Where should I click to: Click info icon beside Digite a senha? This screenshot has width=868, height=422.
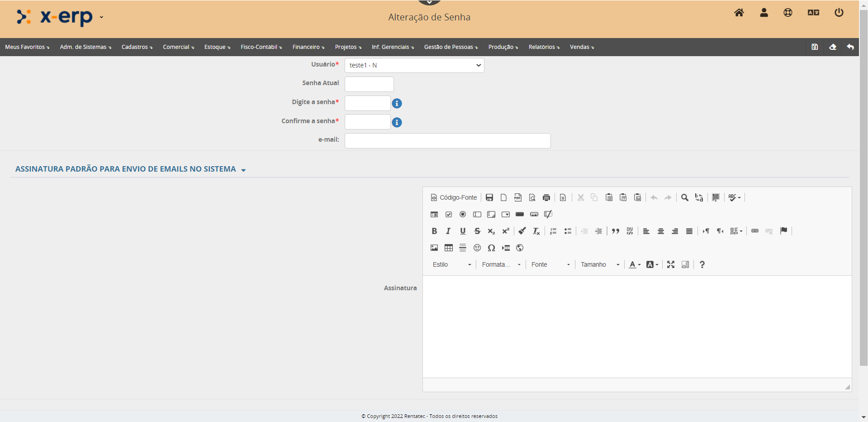pos(397,103)
